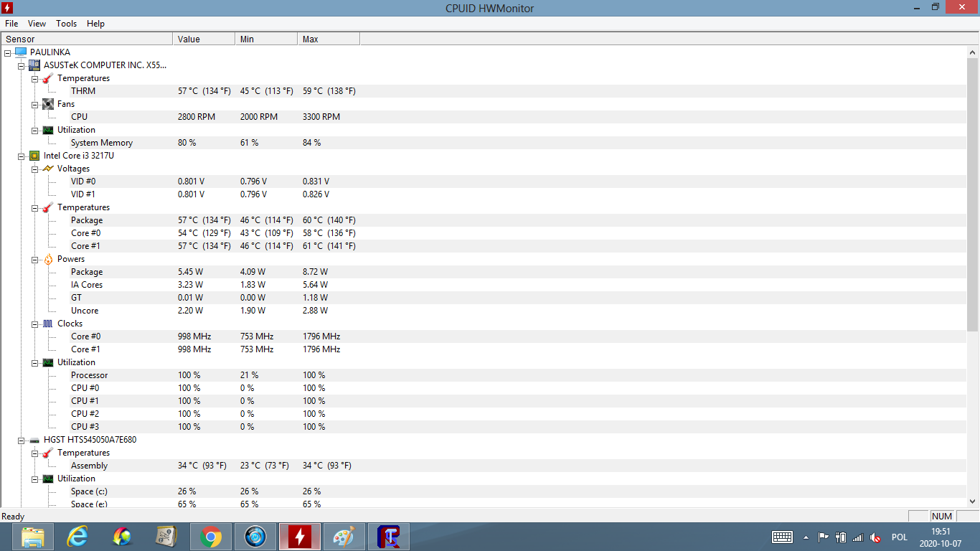Click the vertical scrollbar up arrow

point(973,52)
